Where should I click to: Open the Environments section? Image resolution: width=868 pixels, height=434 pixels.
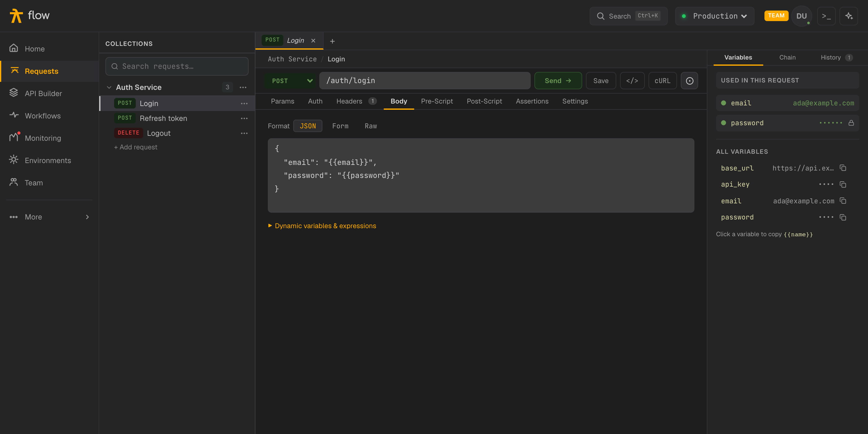(x=49, y=160)
